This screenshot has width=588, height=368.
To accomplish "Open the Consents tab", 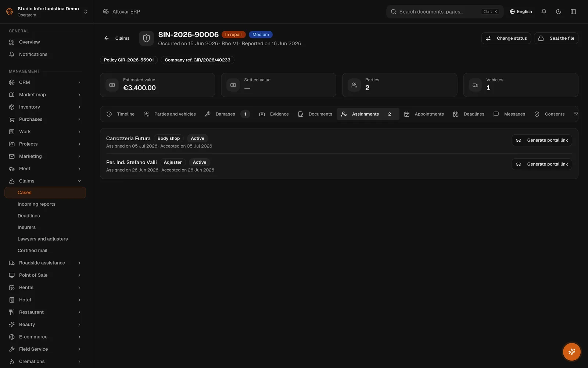I will pos(549,114).
